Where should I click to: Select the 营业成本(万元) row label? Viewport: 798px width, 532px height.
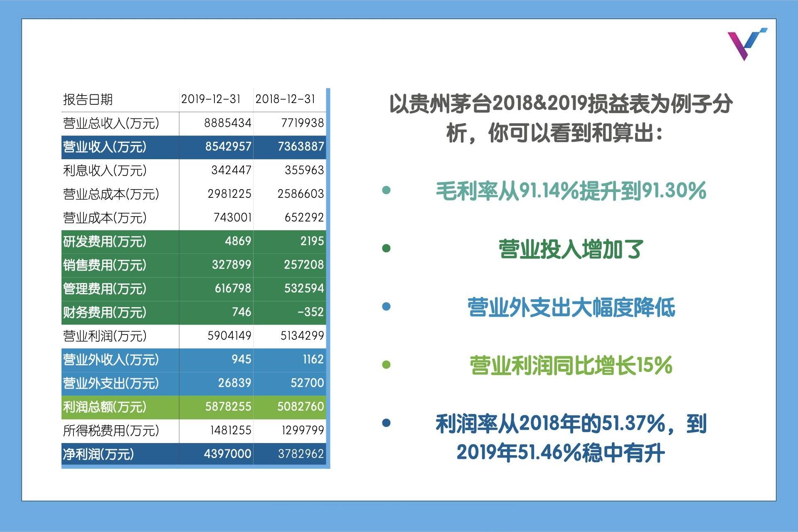coord(105,218)
